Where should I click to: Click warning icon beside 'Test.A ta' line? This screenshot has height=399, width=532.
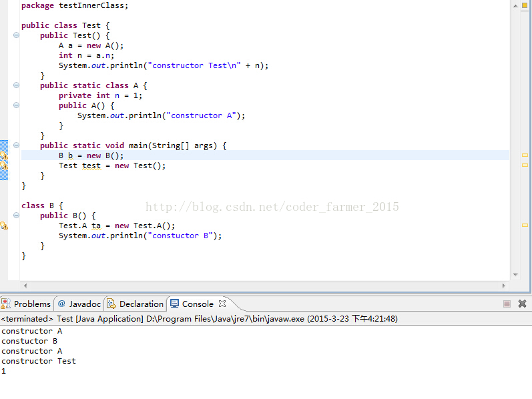4,226
